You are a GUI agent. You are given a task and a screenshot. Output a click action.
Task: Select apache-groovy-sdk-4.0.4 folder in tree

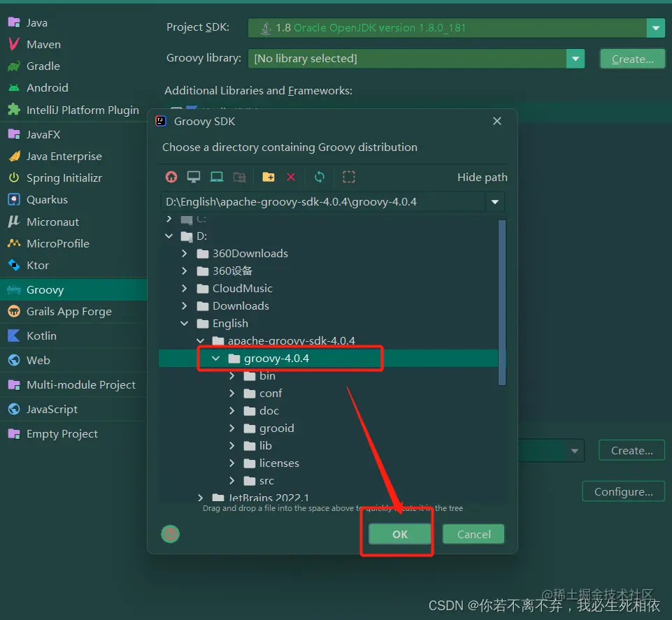pyautogui.click(x=292, y=341)
